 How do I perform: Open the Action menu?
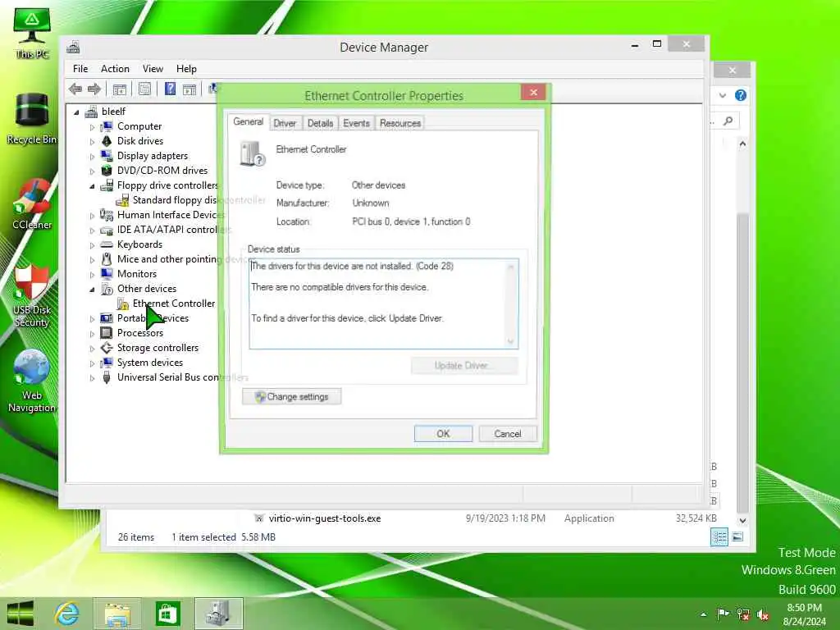tap(115, 69)
